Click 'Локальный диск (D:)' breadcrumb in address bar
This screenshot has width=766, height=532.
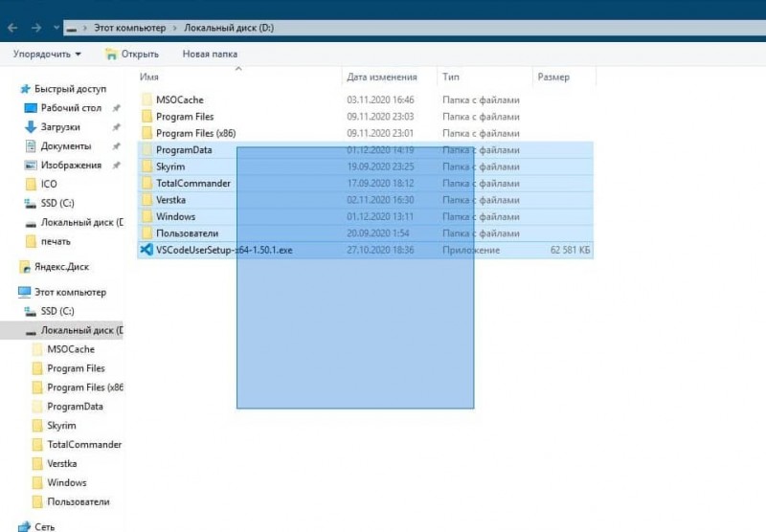[229, 28]
